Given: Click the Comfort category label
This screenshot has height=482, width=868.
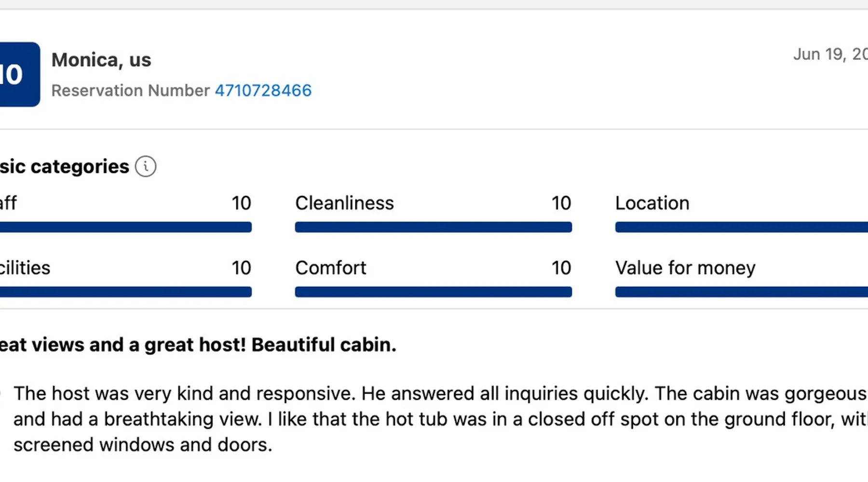Looking at the screenshot, I should 331,268.
